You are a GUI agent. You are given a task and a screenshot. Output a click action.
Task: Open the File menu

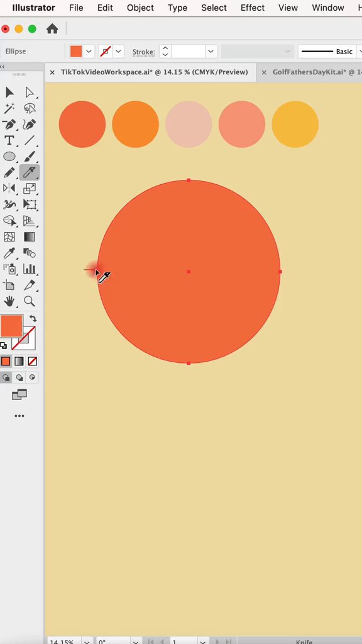coord(76,8)
